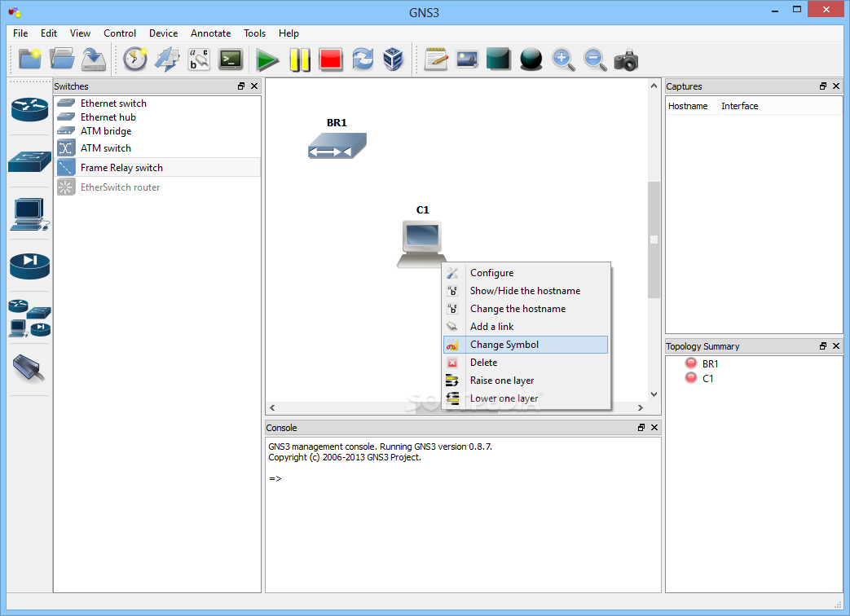Select ATM bridge in Switches list
The image size is (850, 616).
157,131
